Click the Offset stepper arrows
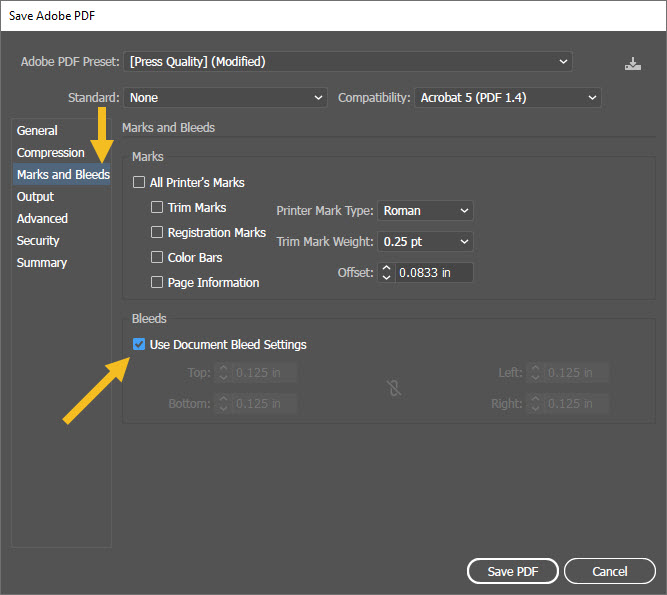 click(386, 273)
